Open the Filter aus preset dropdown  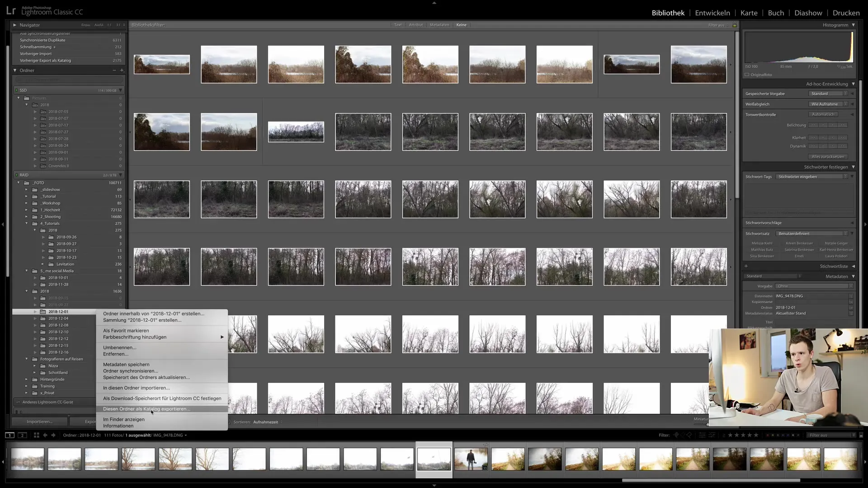tap(831, 435)
